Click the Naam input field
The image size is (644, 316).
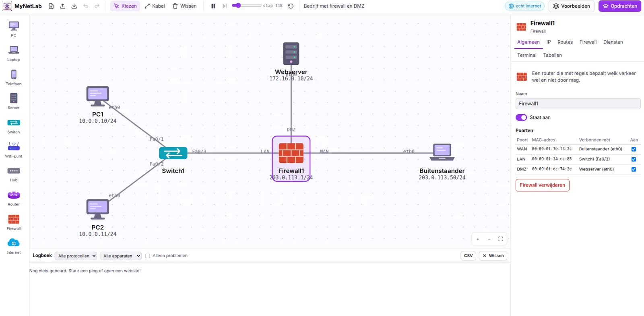[x=578, y=104]
